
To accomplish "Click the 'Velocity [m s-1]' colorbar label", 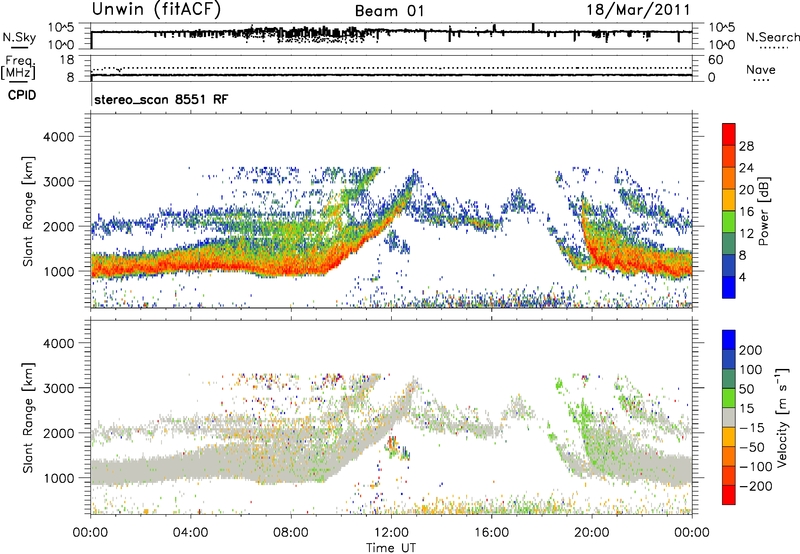I will [782, 417].
